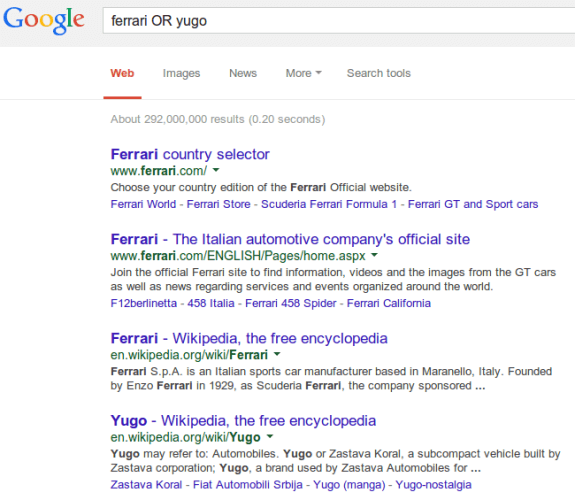Open the Italian automotive company's official site result

click(x=290, y=239)
